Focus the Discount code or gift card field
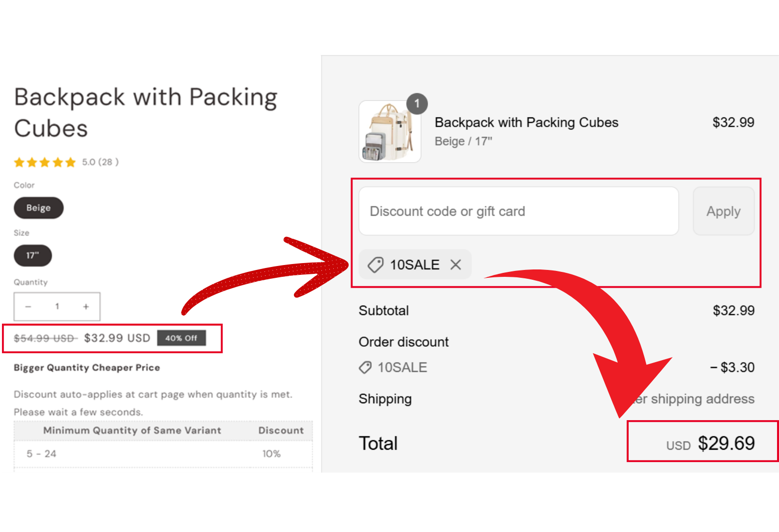The width and height of the screenshot is (779, 532). (519, 211)
